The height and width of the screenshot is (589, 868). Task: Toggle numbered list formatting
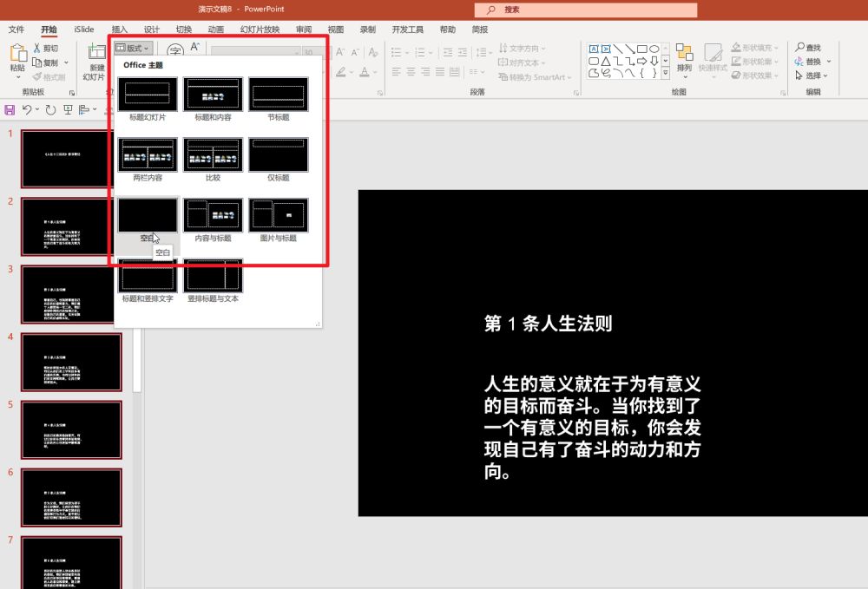coord(421,52)
